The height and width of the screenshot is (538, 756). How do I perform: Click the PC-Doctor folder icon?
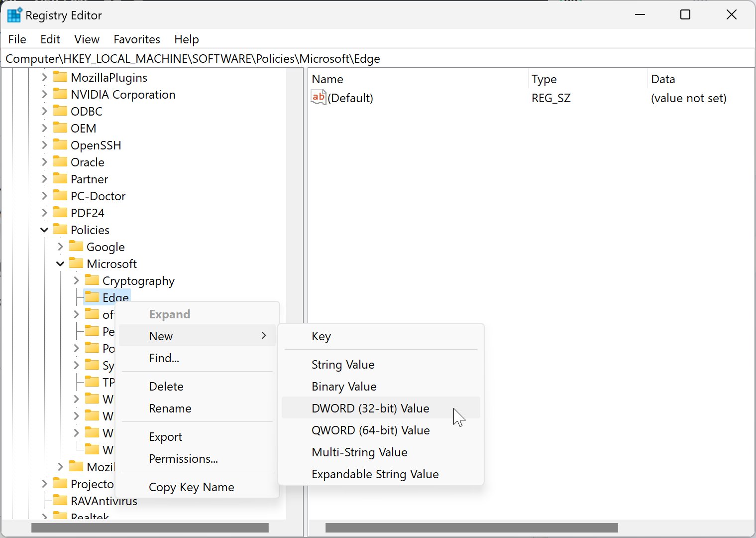pyautogui.click(x=60, y=196)
